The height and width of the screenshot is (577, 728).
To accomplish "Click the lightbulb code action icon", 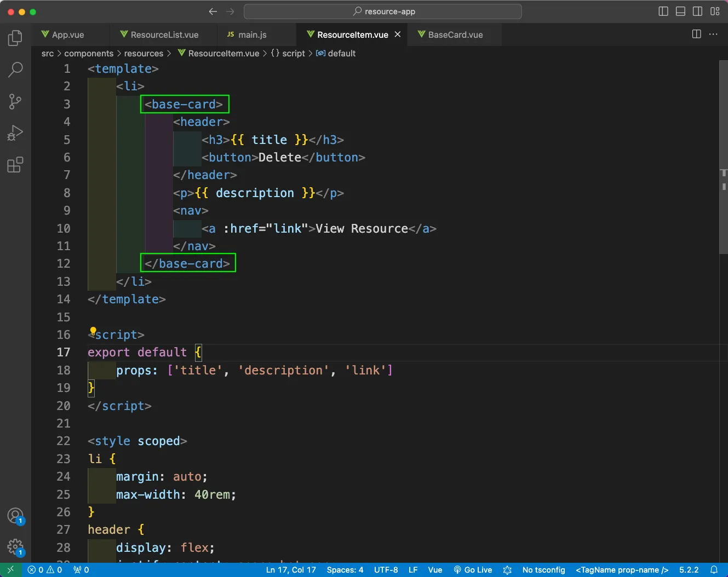I will tap(93, 331).
